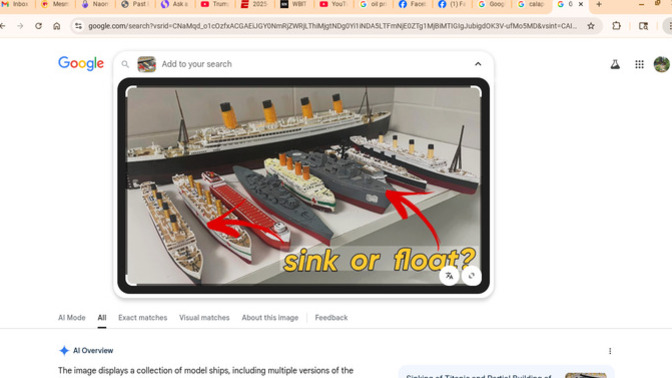Click the address bar URL
The image size is (672, 378).
332,26
